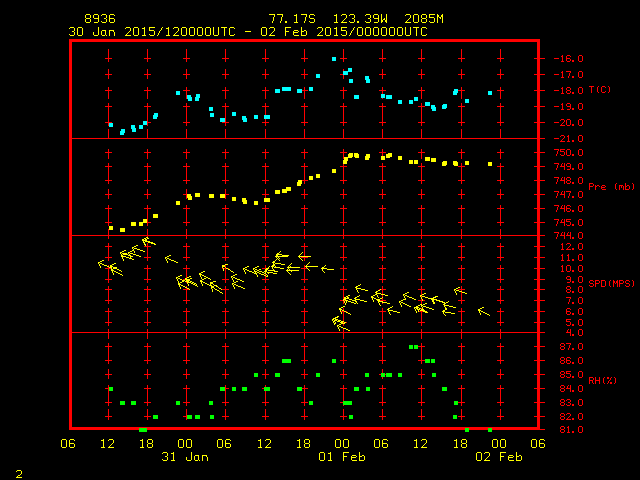Viewport: 640px width, 480px height.
Task: Click the -17.0 temperature tick value
Action: [568, 75]
